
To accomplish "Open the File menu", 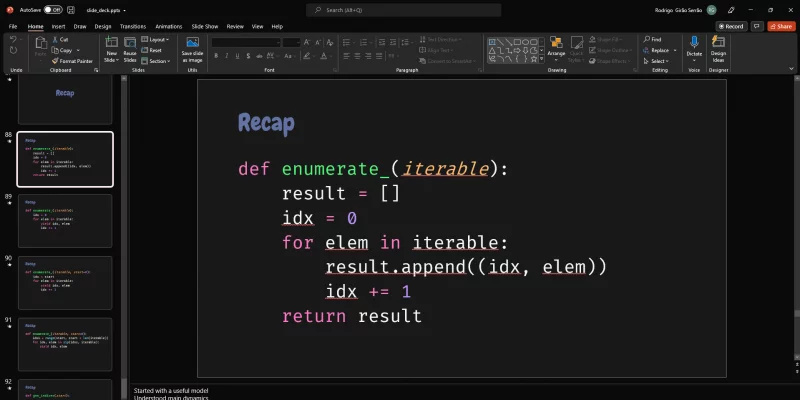I will click(x=13, y=27).
